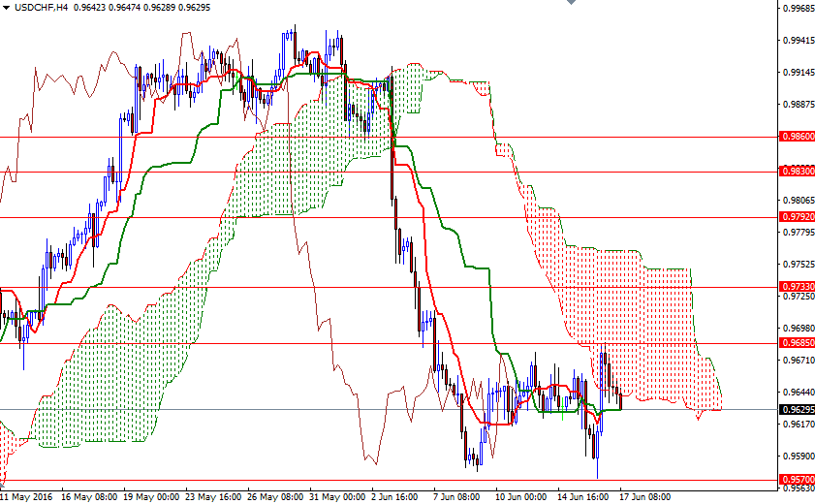Click the 0.96980 price scale value
Screen dimensions: 815x504
(799, 329)
